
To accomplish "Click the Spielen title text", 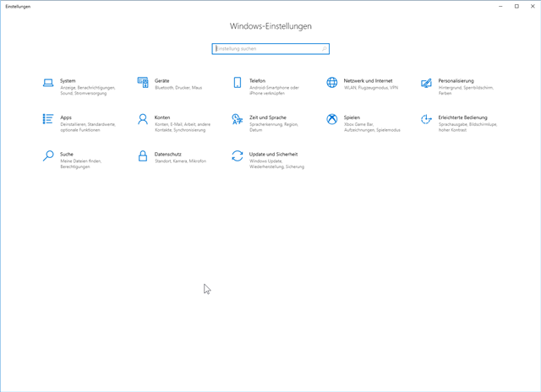I will pyautogui.click(x=352, y=117).
